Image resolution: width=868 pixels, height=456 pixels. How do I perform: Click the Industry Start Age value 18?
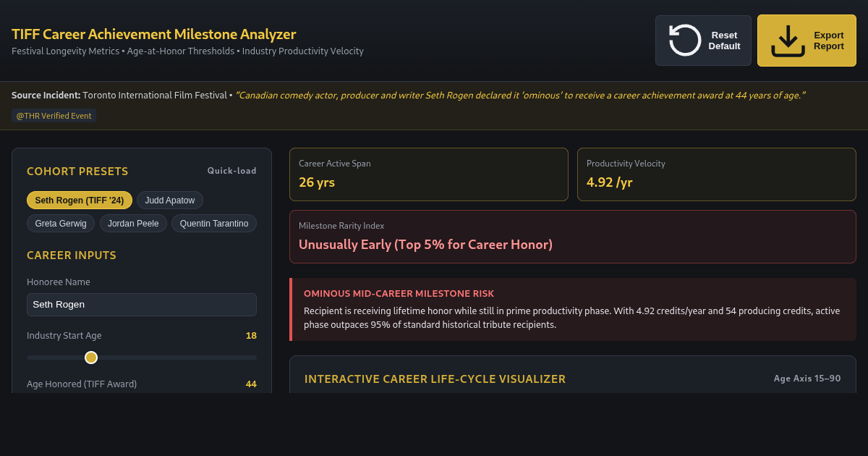(x=251, y=336)
